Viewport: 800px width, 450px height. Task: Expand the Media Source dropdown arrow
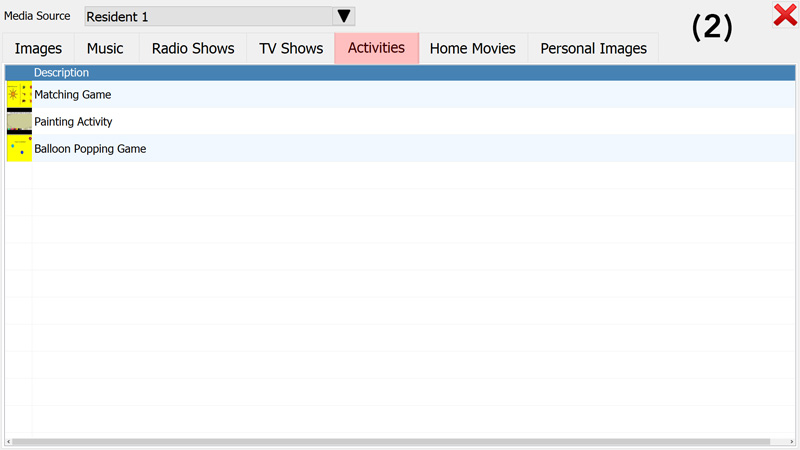coord(344,16)
